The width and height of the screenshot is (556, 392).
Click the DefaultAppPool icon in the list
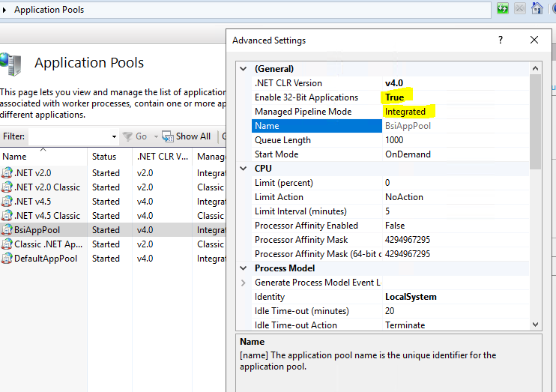7,259
